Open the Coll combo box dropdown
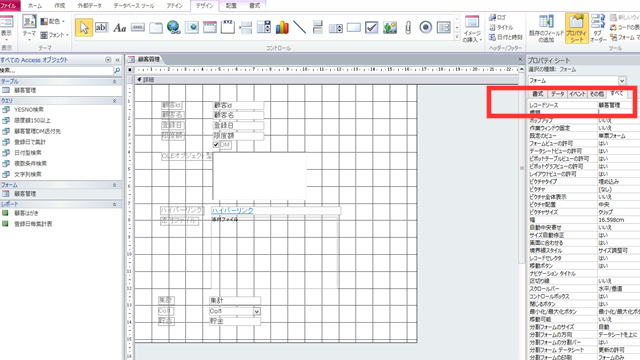Viewport: 640px width, 360px height. point(257,311)
